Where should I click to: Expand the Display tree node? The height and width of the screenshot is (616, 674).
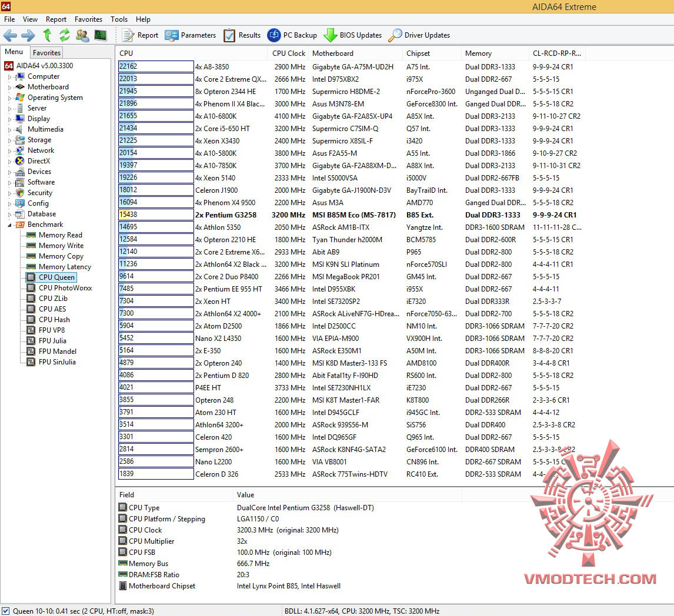click(x=9, y=119)
